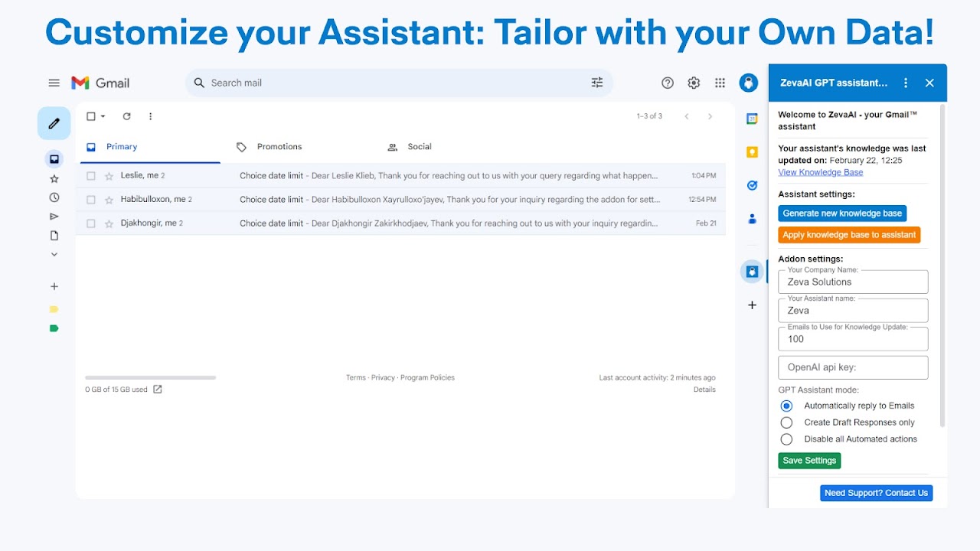Select the Djakhongir email checkbox

point(91,223)
